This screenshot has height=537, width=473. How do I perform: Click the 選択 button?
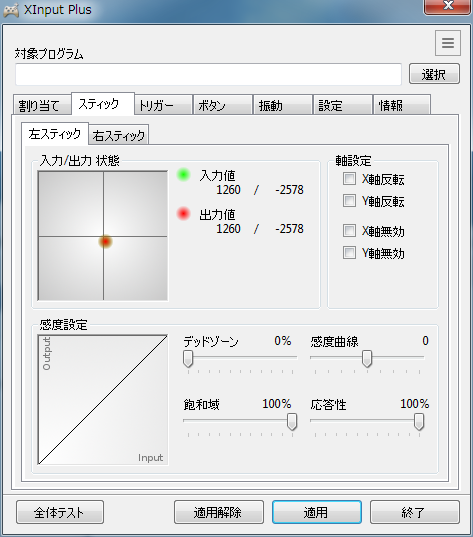pyautogui.click(x=434, y=74)
